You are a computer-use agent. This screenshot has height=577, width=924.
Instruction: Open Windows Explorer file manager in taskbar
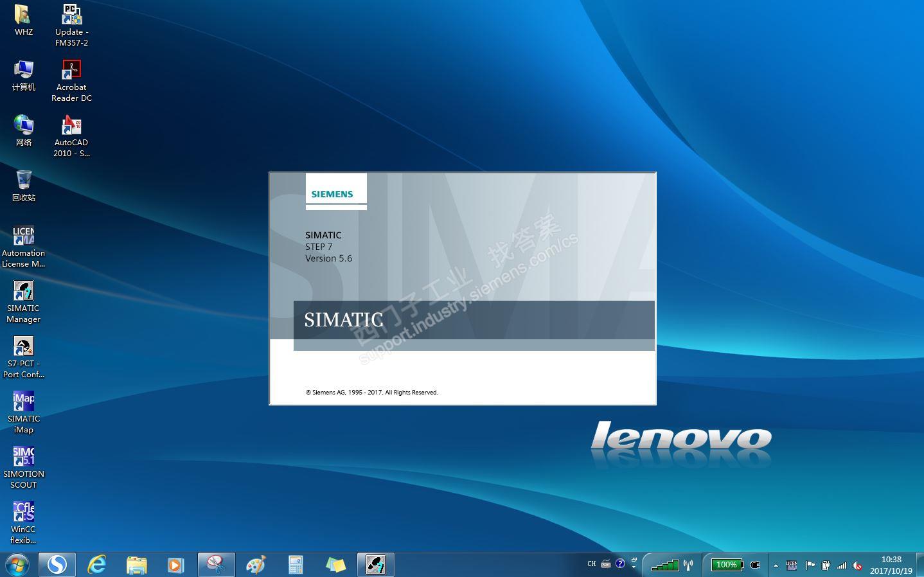[x=136, y=565]
